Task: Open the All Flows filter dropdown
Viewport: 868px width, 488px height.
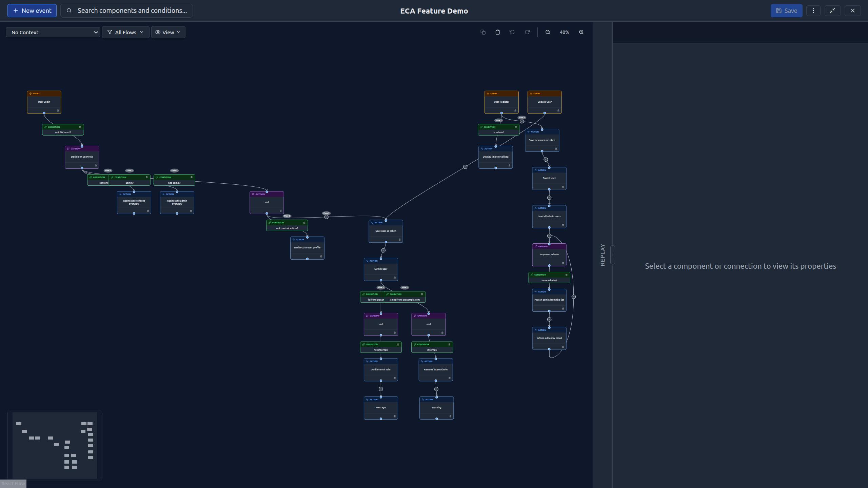Action: click(x=125, y=32)
